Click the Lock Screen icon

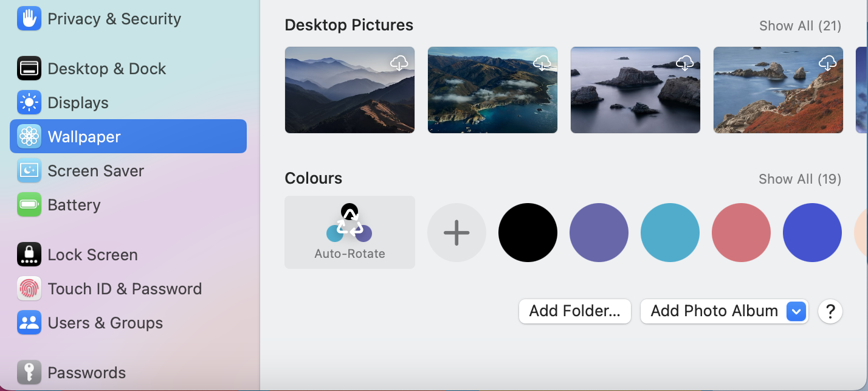[x=29, y=254]
